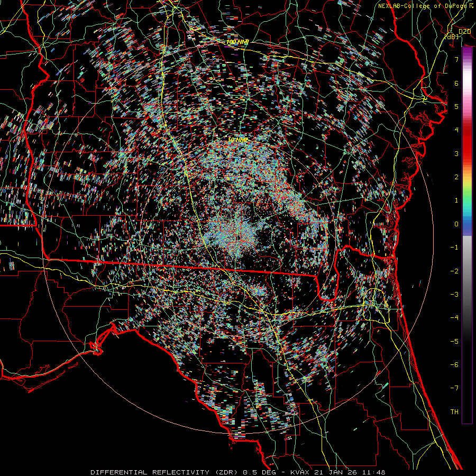The width and height of the screenshot is (476, 476).
Task: Click the scale value 1
Action: click(456, 200)
